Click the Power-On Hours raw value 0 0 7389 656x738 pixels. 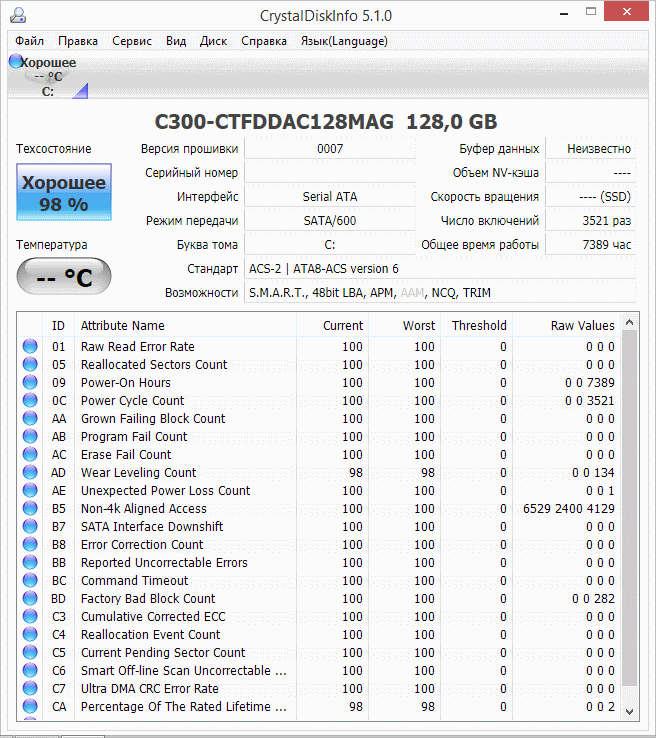[590, 382]
